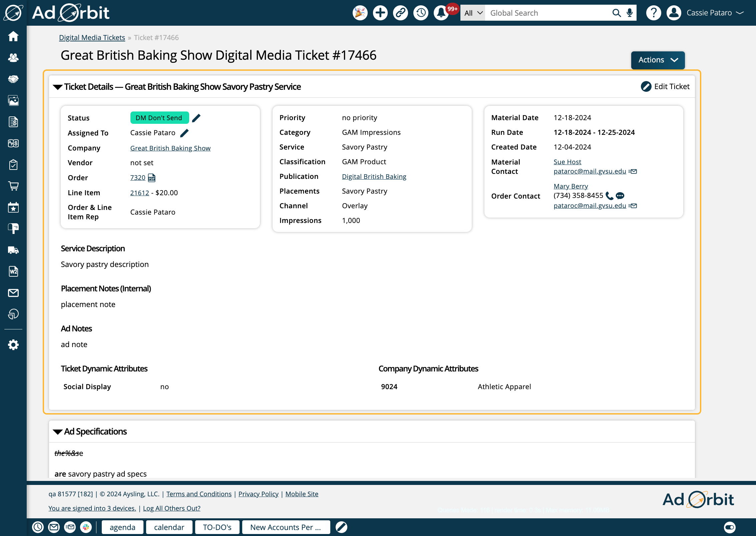Open the delivery truck icon in sidebar
The image size is (756, 536).
tap(13, 250)
